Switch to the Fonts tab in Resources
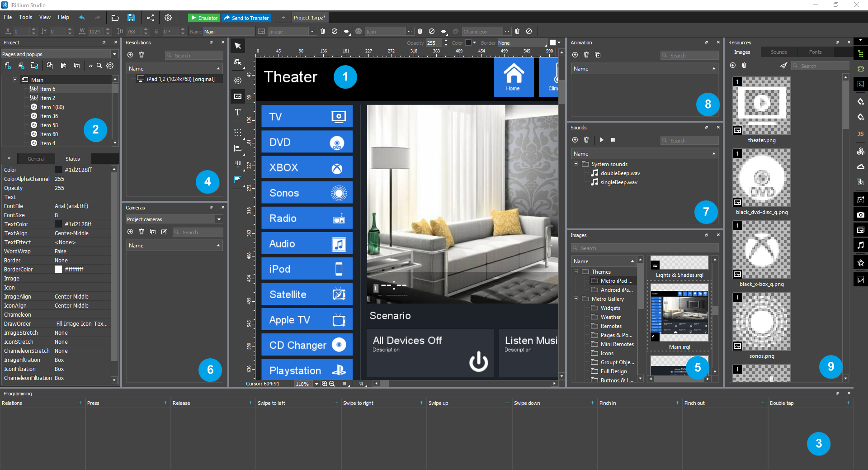This screenshot has width=868, height=470. 815,52
